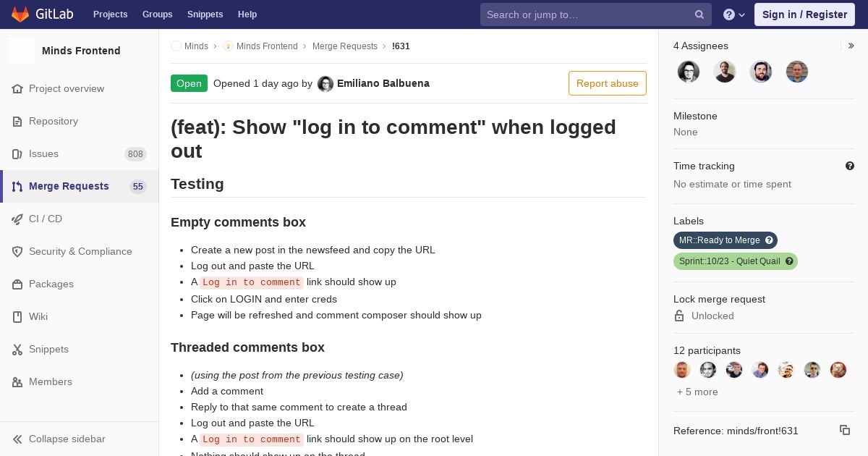The height and width of the screenshot is (456, 868).
Task: Click the Time tracking help icon
Action: (850, 166)
